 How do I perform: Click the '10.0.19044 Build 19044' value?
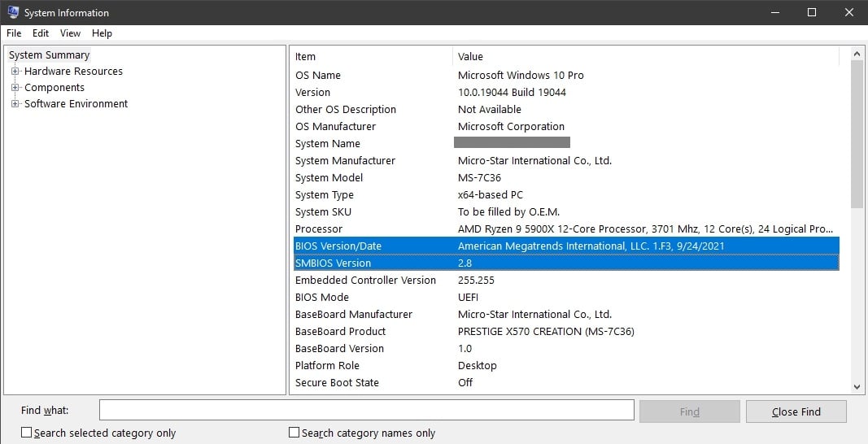coord(512,93)
